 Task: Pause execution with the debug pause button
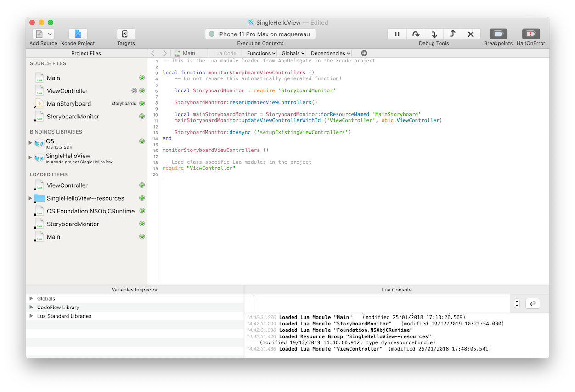coord(397,34)
